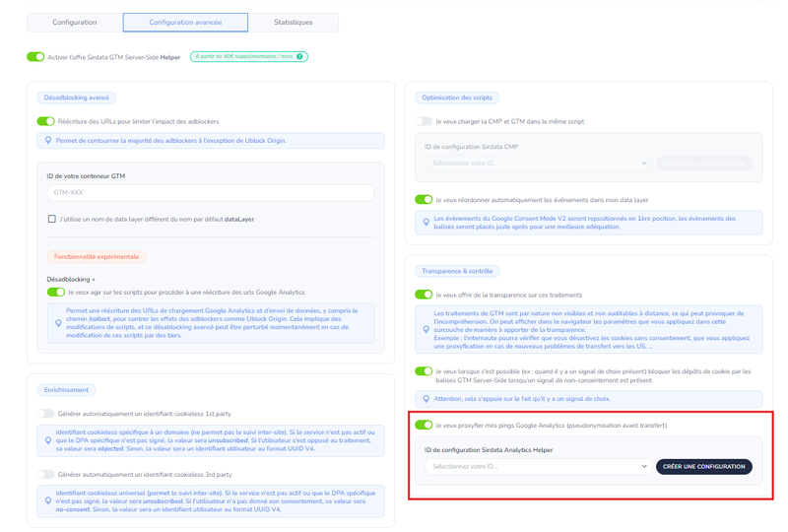This screenshot has height=532, width=788.
Task: Click the lightbulb icon beside the Ublock Origin hint
Action: tap(48, 142)
